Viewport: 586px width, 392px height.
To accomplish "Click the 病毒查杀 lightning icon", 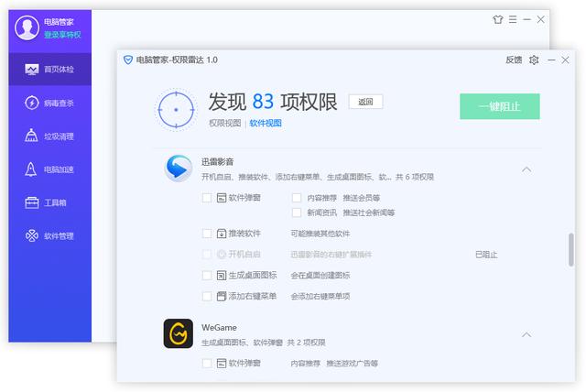I will point(32,103).
